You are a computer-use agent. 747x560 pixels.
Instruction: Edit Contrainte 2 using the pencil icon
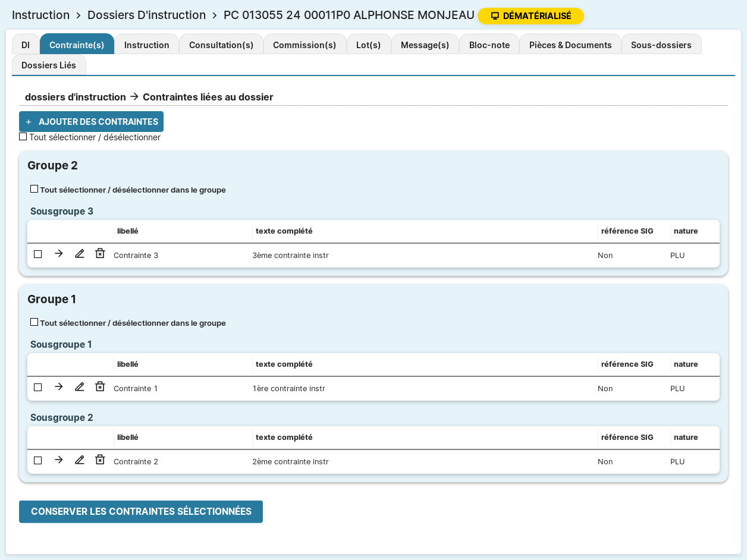[x=79, y=460]
